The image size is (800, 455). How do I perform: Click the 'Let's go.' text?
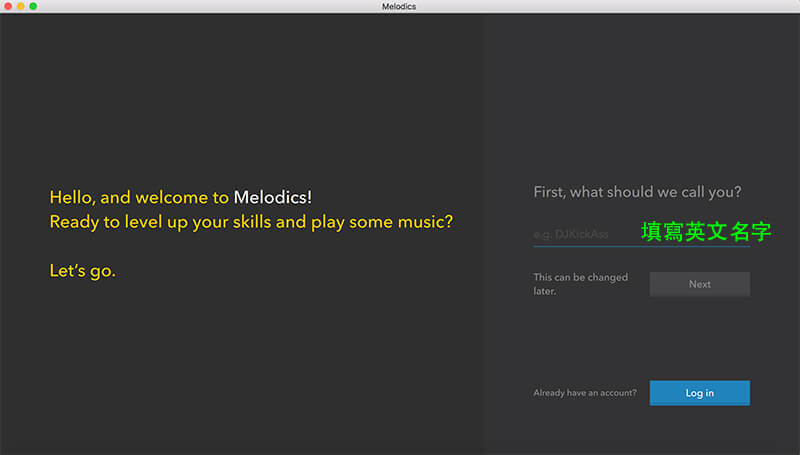coord(83,271)
